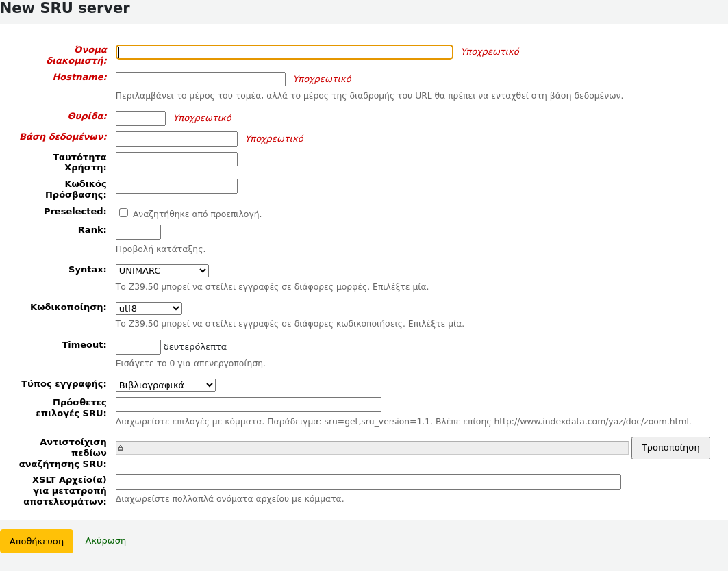The width and height of the screenshot is (728, 571).
Task: Focus the Ταυτότητα Χρήστη input
Action: (x=176, y=160)
